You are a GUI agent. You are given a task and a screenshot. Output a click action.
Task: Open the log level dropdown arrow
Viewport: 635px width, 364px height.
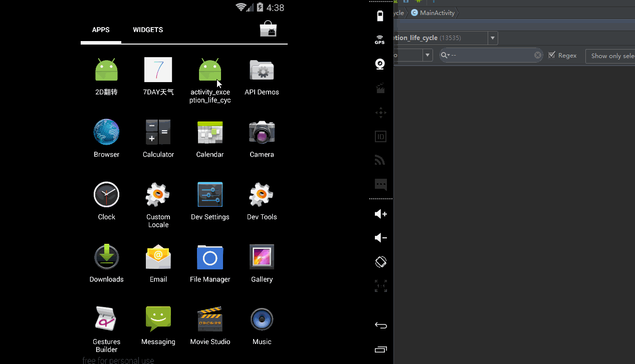tap(428, 55)
